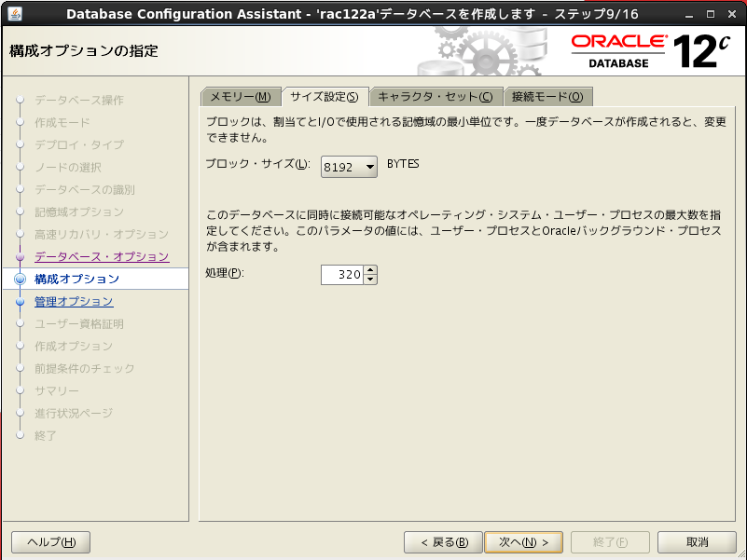The height and width of the screenshot is (560, 747).
Task: Open the データベース・オプション step link
Action: [x=102, y=256]
